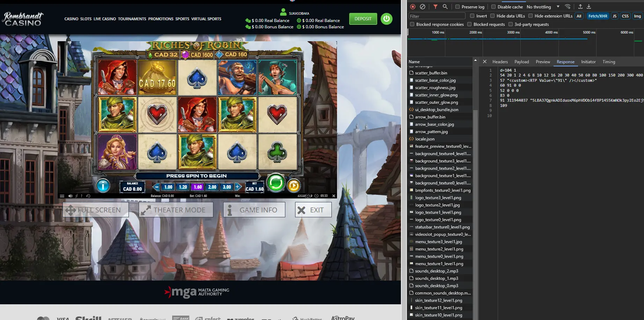Click the Rembrandt Casino logo
The image size is (644, 320).
pyautogui.click(x=23, y=19)
